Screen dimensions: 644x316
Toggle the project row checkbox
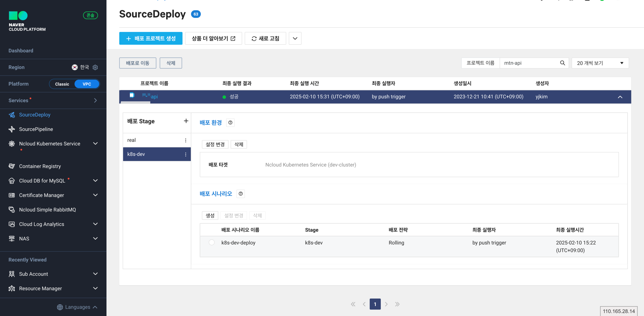click(x=132, y=95)
